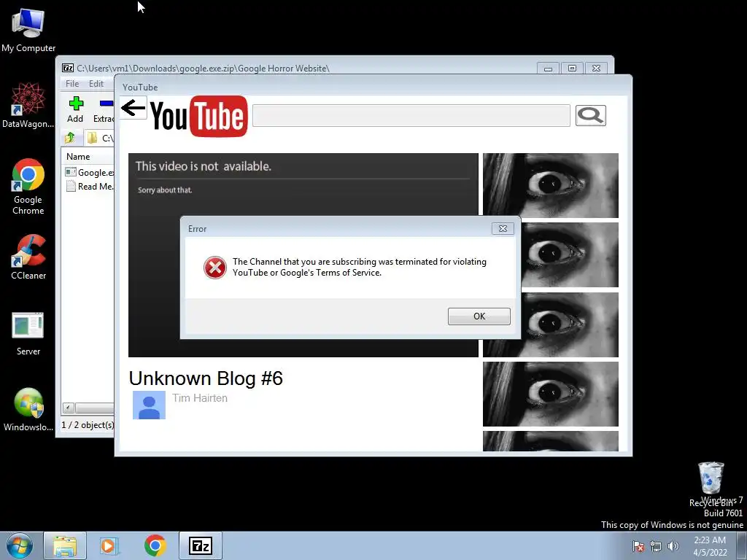Select the Read Me file in 7-Zip
This screenshot has height=560, width=747.
point(90,187)
